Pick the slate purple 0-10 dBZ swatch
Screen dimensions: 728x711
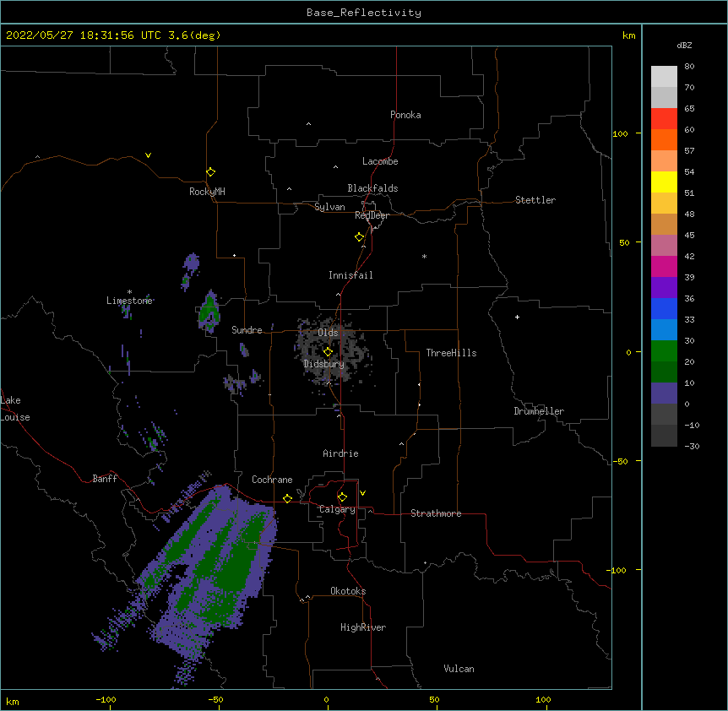point(664,393)
